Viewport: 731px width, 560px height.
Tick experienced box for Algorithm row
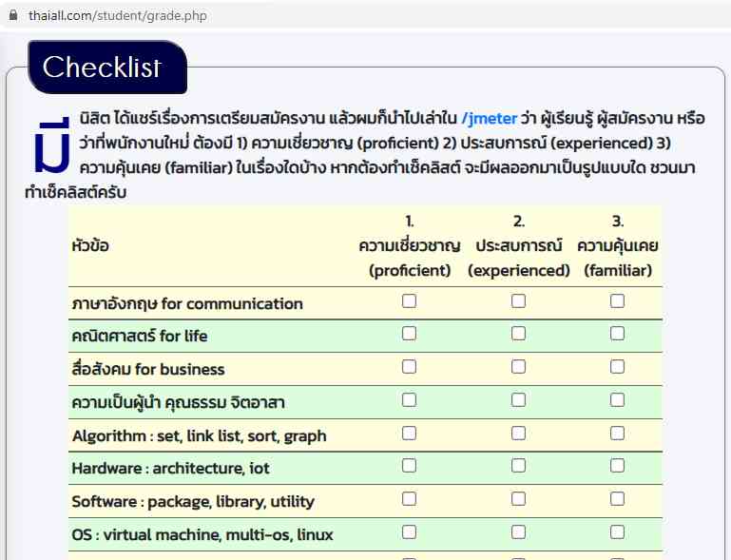519,434
